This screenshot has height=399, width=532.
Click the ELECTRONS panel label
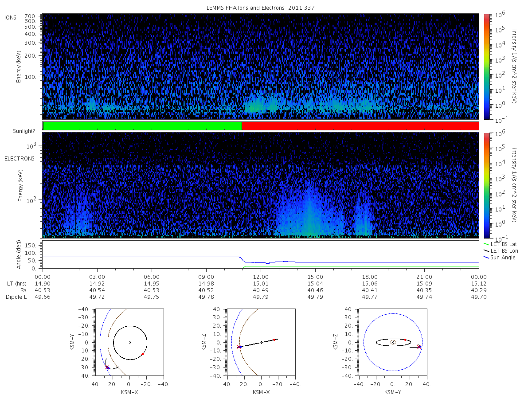tap(20, 158)
